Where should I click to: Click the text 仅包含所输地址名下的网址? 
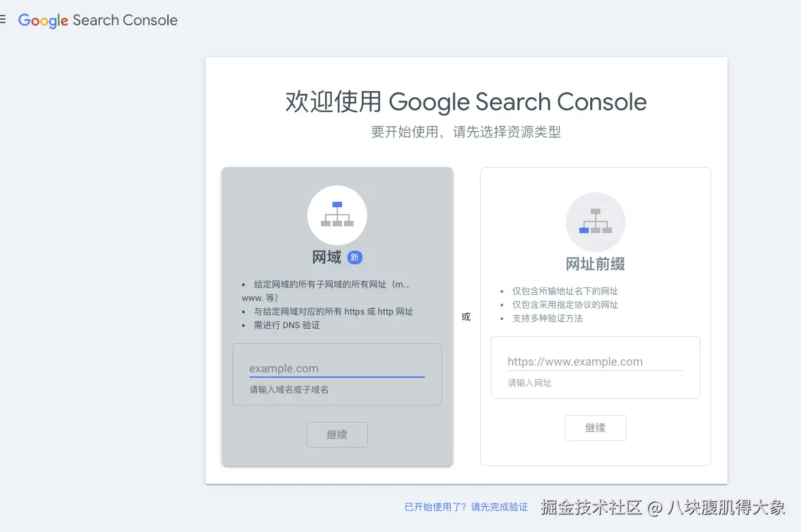pos(565,291)
